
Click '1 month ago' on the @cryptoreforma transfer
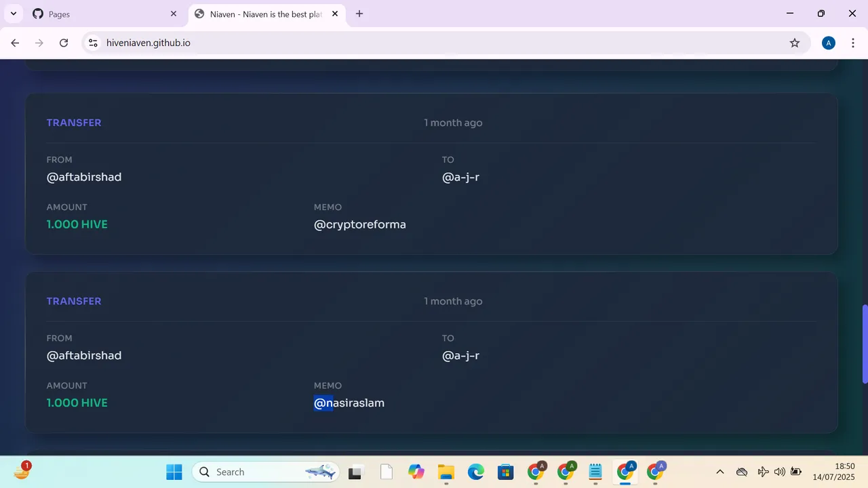[x=453, y=123]
